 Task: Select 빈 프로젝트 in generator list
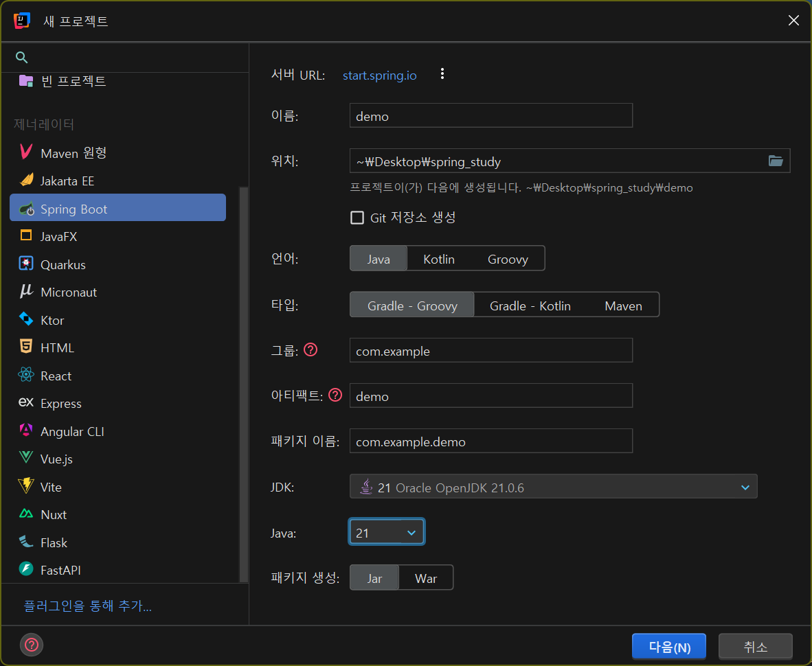pyautogui.click(x=117, y=81)
